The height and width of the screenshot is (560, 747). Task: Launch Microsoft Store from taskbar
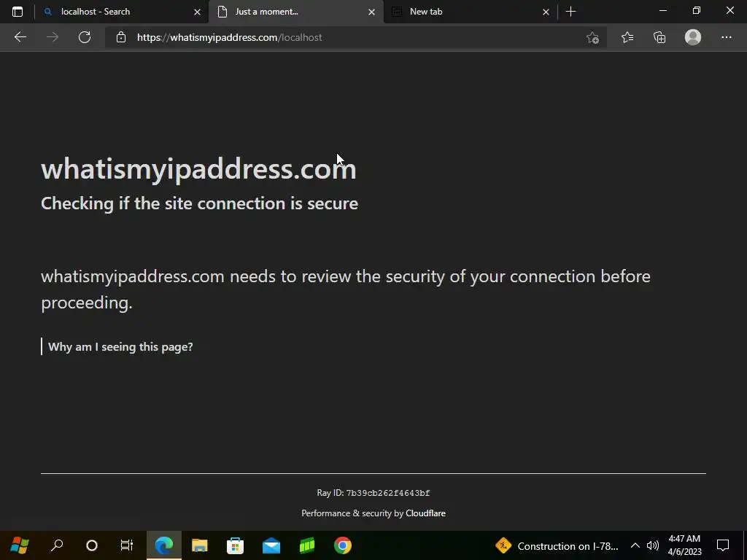(236, 545)
